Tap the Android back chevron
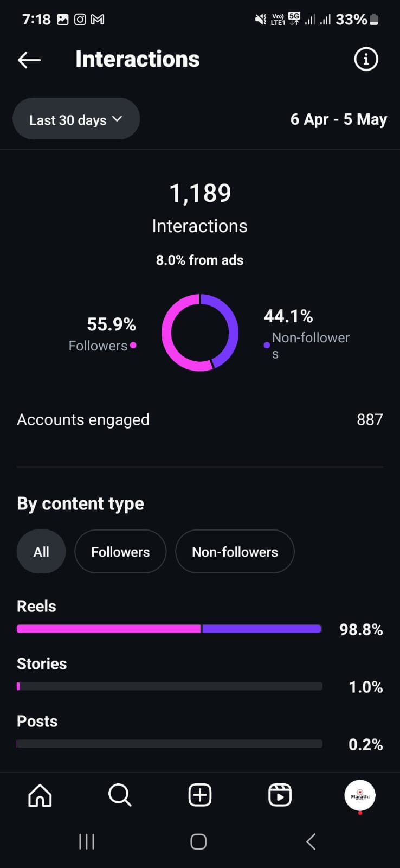Viewport: 400px width, 868px height. pos(311,841)
